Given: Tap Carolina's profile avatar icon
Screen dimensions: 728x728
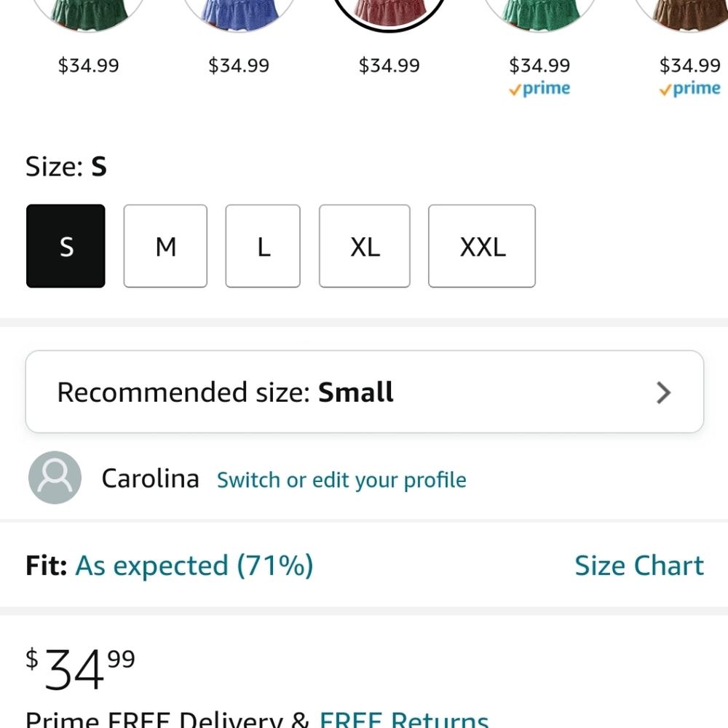Looking at the screenshot, I should tap(55, 478).
